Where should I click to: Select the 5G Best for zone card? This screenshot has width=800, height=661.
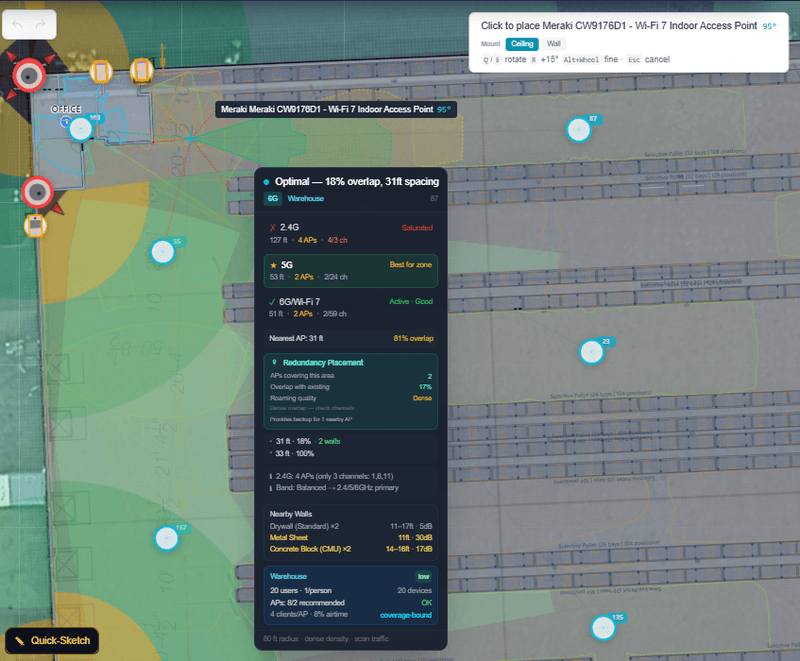(351, 271)
